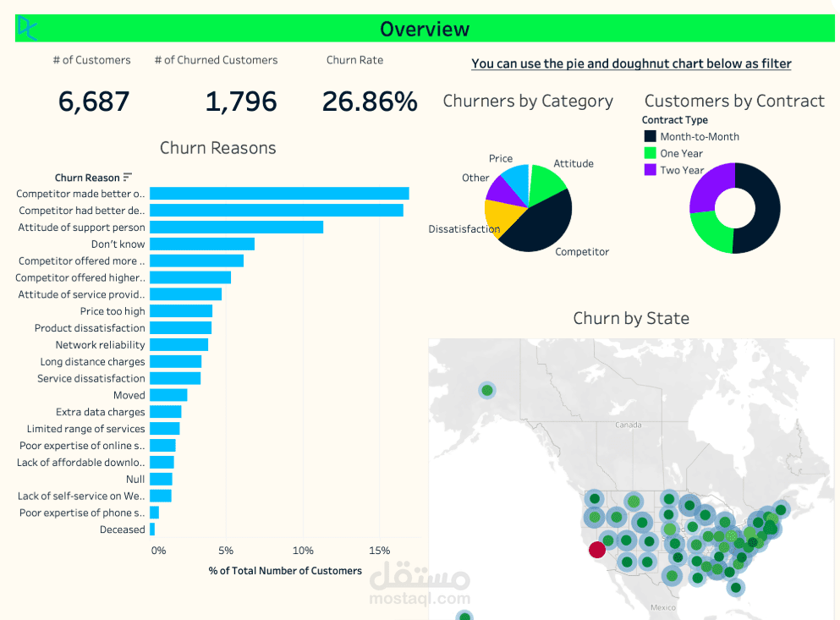Screen dimensions: 840x620
Task: Click the 'Service dissatisfaction' label
Action: (91, 378)
